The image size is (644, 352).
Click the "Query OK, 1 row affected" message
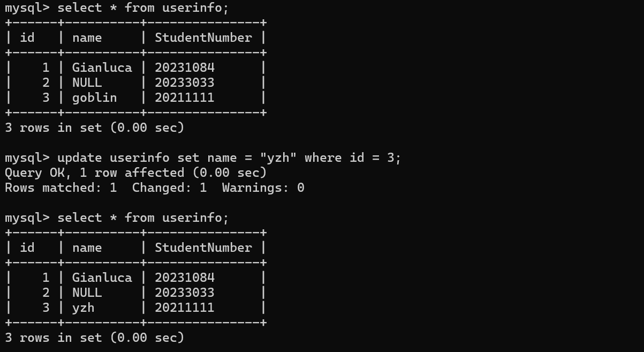pyautogui.click(x=135, y=173)
